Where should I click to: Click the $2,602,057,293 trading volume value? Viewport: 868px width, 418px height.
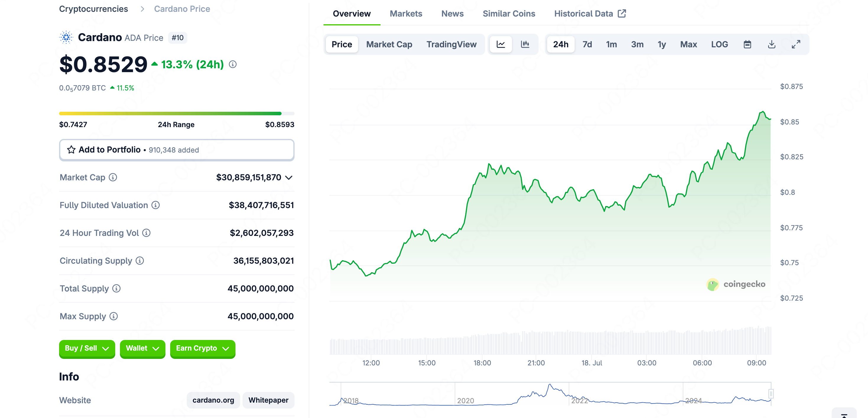(x=261, y=233)
